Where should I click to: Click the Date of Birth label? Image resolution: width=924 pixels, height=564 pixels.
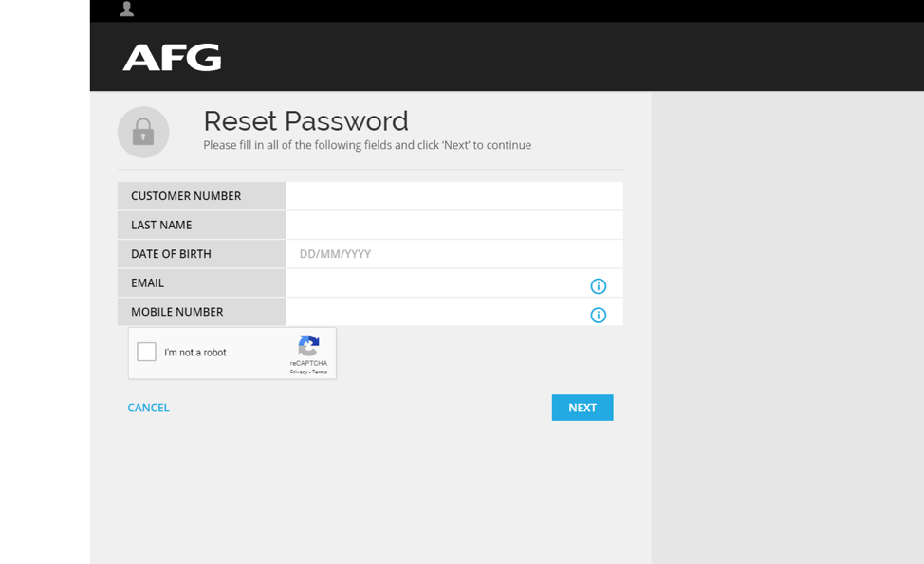coord(171,254)
